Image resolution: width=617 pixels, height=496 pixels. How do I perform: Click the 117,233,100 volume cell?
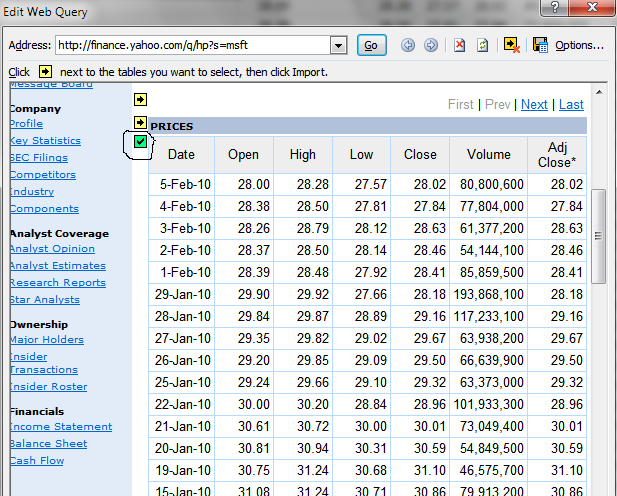[x=488, y=316]
